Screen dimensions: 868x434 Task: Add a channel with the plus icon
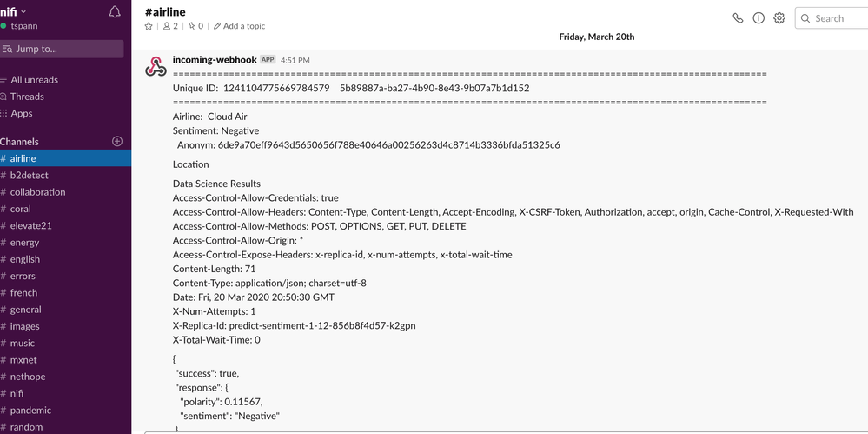click(x=117, y=141)
